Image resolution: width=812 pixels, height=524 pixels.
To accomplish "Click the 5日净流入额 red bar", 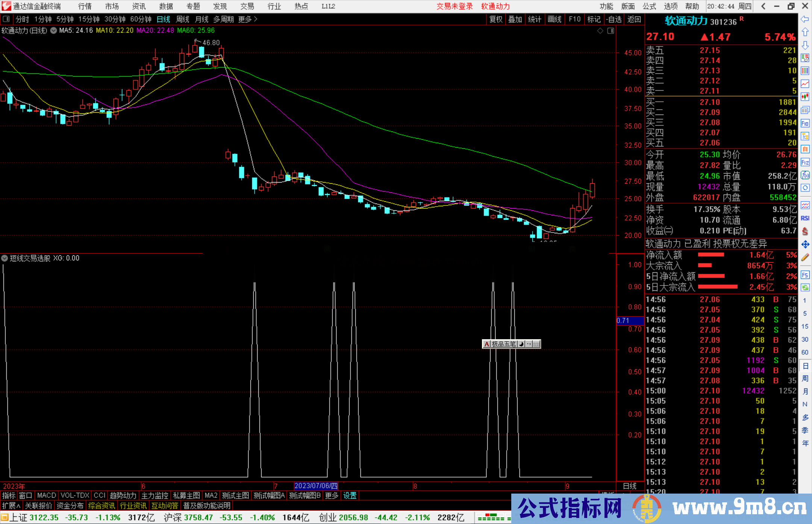I will (x=711, y=276).
